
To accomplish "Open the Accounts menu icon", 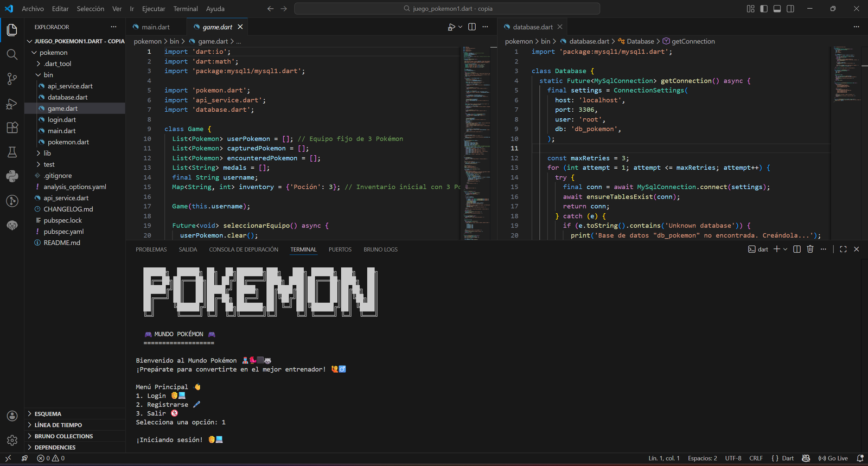I will tap(12, 416).
